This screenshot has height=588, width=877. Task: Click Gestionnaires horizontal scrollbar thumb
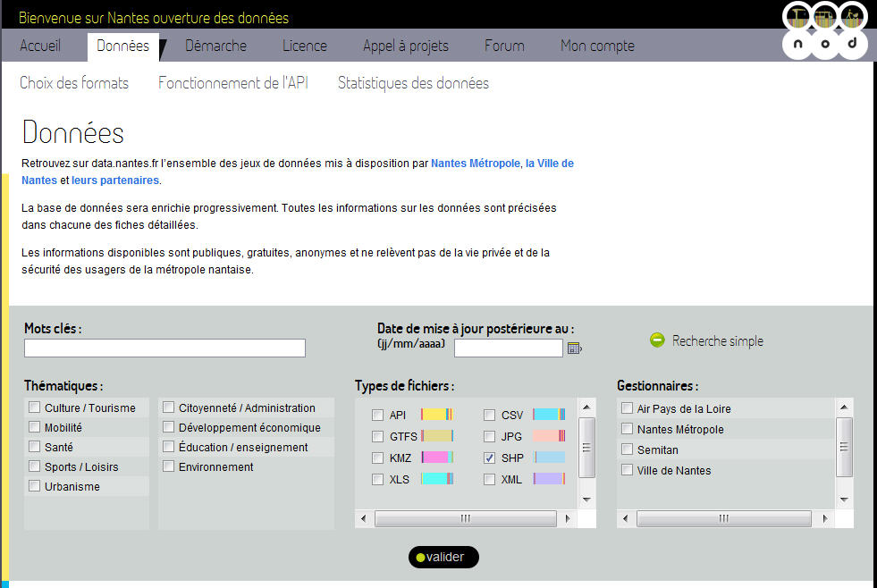point(724,518)
